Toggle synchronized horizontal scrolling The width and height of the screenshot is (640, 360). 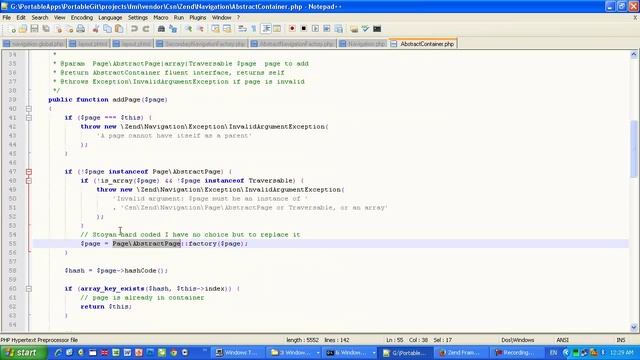pyautogui.click(x=227, y=29)
